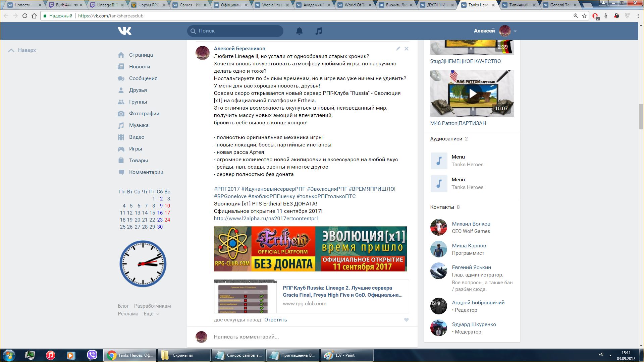
Task: Go to browser home page icon
Action: 34,16
